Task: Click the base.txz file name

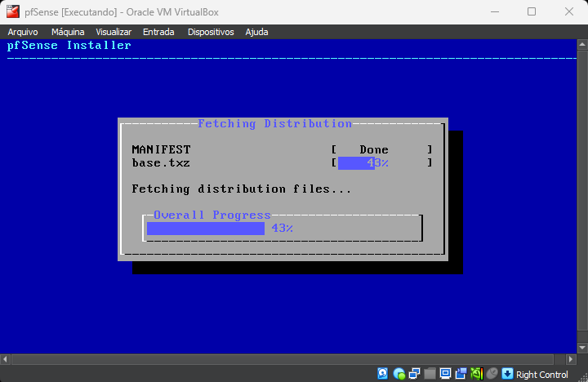Action: [161, 162]
